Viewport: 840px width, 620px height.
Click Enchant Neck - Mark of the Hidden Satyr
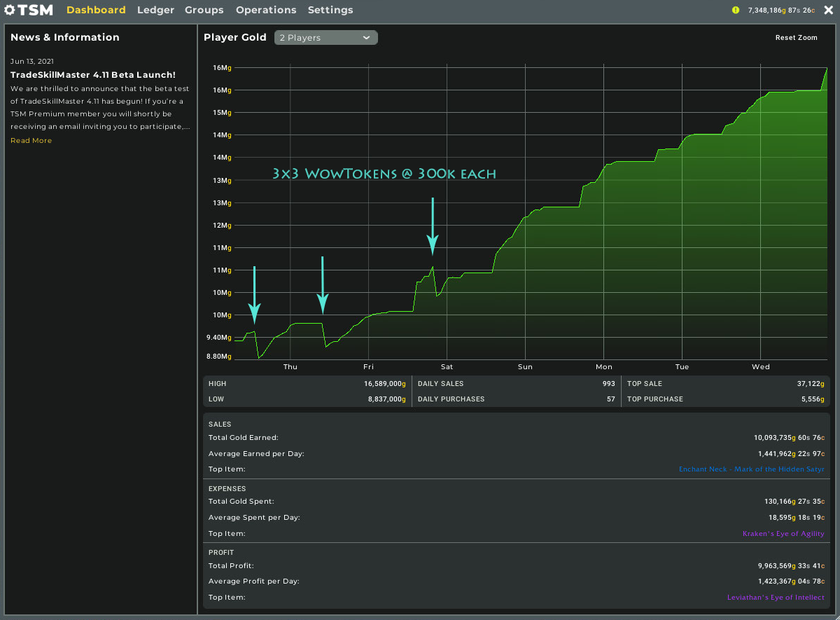pos(751,469)
